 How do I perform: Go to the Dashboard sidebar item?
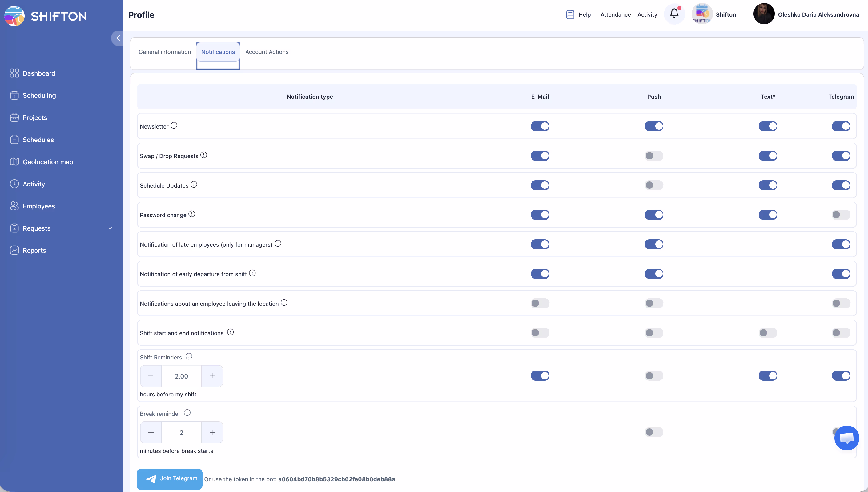[x=38, y=73]
